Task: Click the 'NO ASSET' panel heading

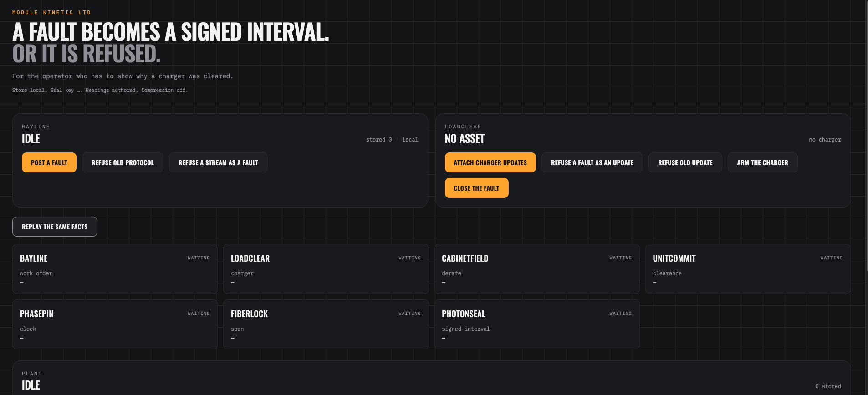Action: coord(465,139)
